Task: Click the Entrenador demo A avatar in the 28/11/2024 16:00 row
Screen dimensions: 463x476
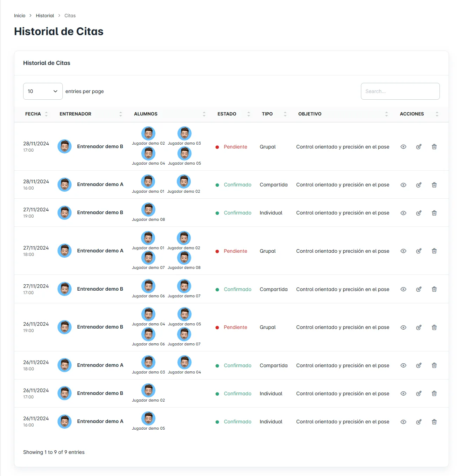Action: [x=65, y=185]
